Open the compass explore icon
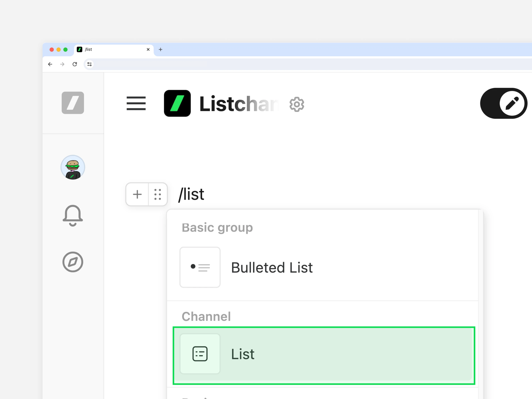532x399 pixels. 73,262
